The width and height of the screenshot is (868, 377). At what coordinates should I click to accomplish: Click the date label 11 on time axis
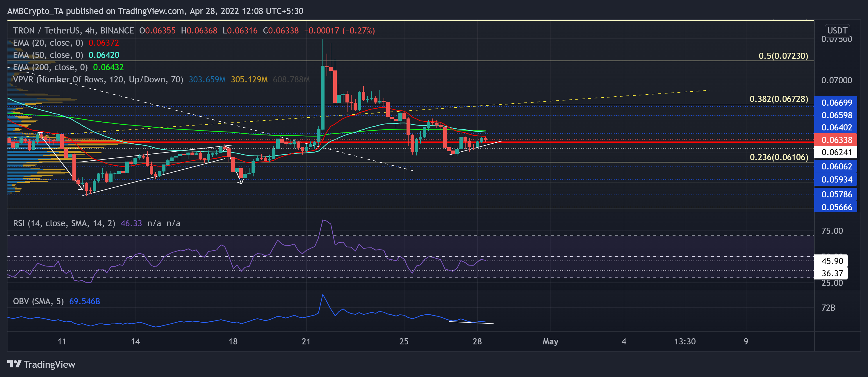(62, 341)
